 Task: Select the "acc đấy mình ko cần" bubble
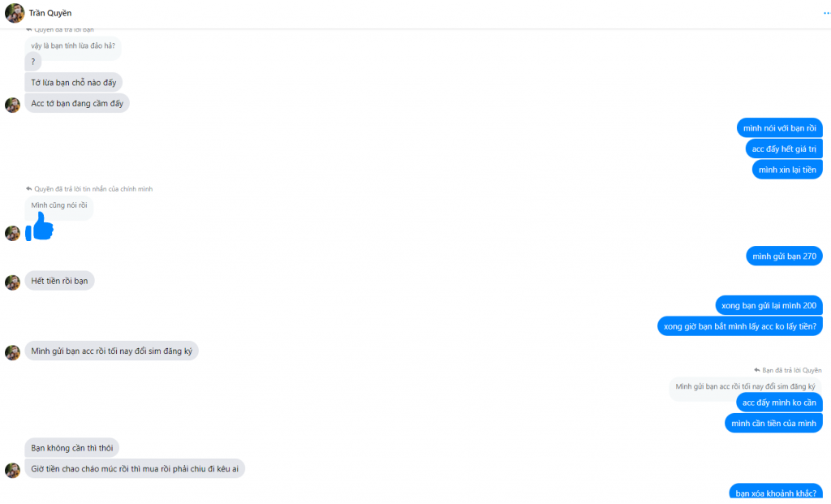tap(779, 403)
